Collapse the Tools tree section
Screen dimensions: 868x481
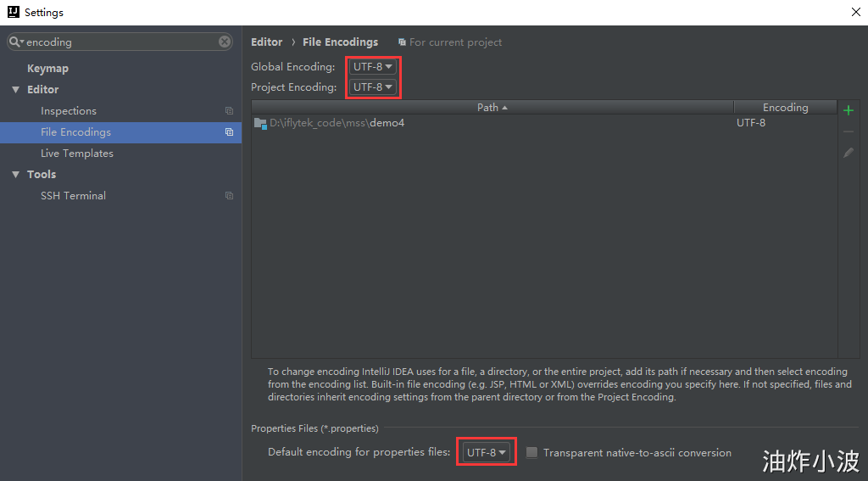coord(15,175)
